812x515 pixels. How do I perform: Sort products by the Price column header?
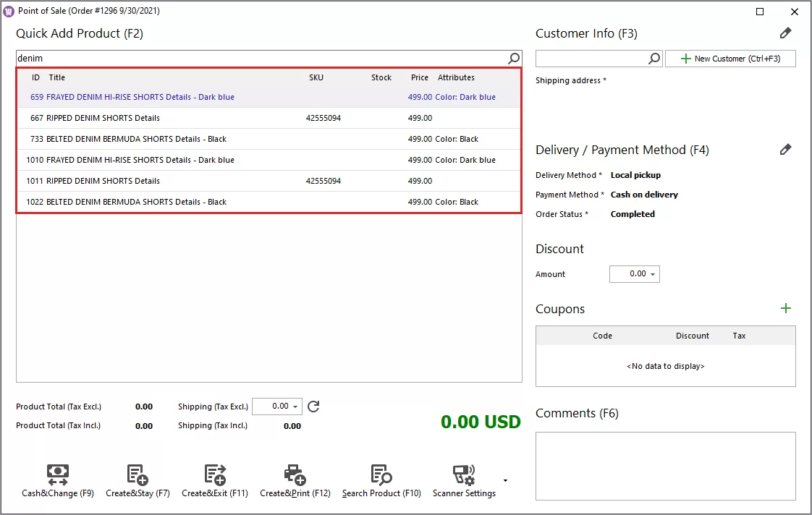click(x=419, y=77)
